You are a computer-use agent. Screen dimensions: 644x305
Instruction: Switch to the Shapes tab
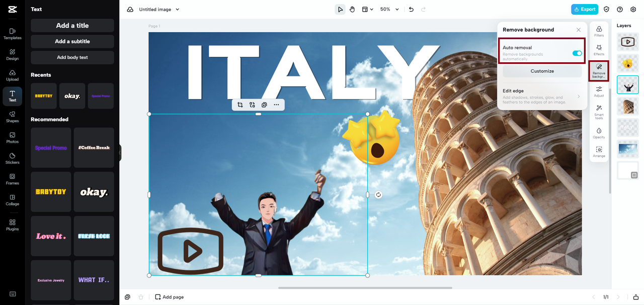point(13,117)
